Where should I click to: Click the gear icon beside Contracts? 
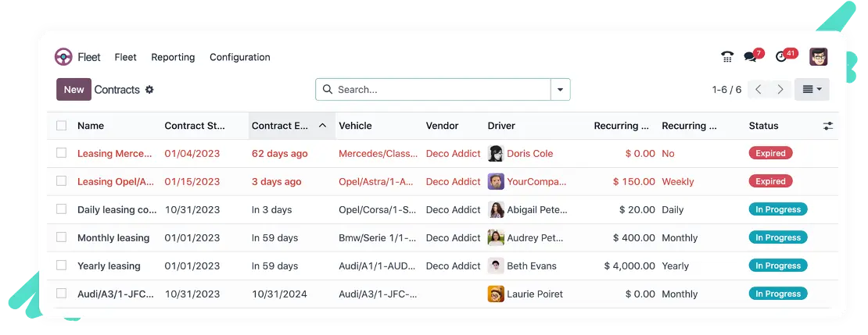pyautogui.click(x=149, y=90)
